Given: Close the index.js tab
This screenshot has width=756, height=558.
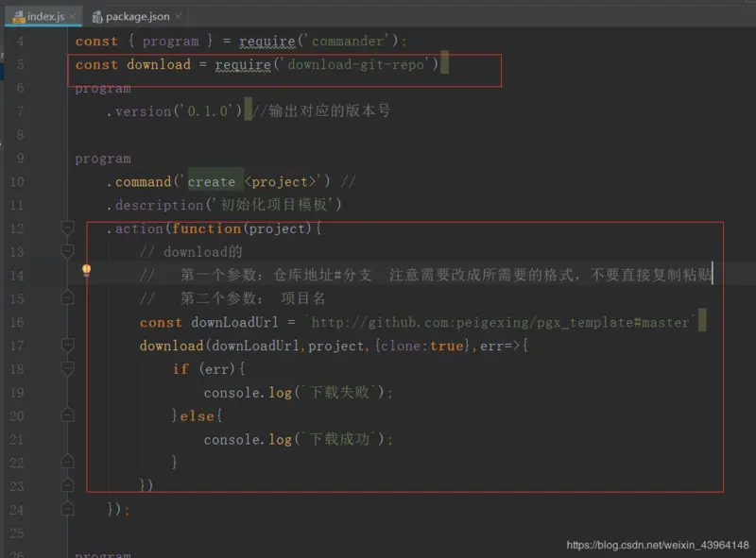Looking at the screenshot, I should click(x=73, y=16).
